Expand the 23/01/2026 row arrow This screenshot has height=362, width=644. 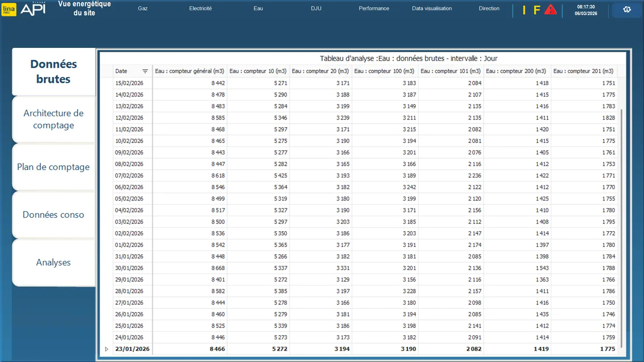click(x=106, y=349)
